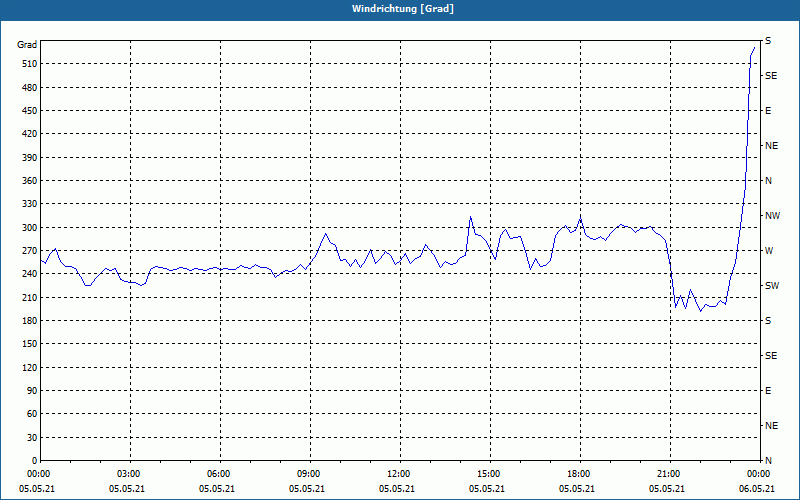Click the 09:00 time tick label
Image resolution: width=800 pixels, height=500 pixels.
[x=310, y=474]
